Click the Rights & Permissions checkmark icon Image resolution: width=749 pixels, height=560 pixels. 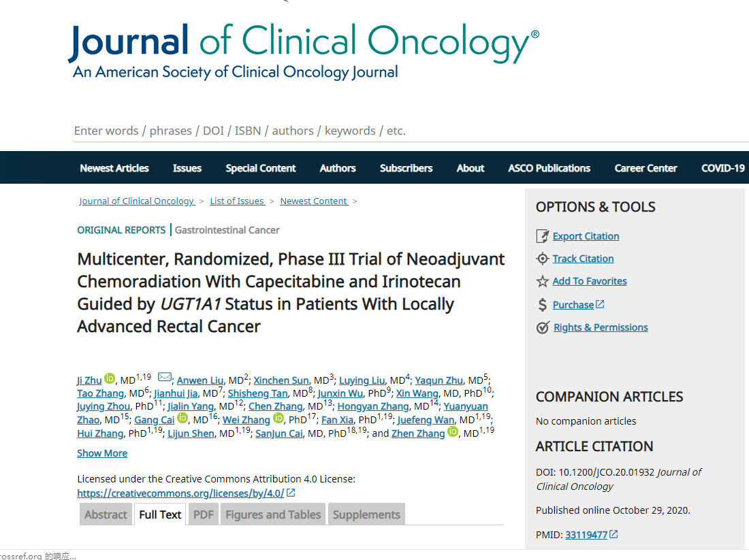click(543, 327)
